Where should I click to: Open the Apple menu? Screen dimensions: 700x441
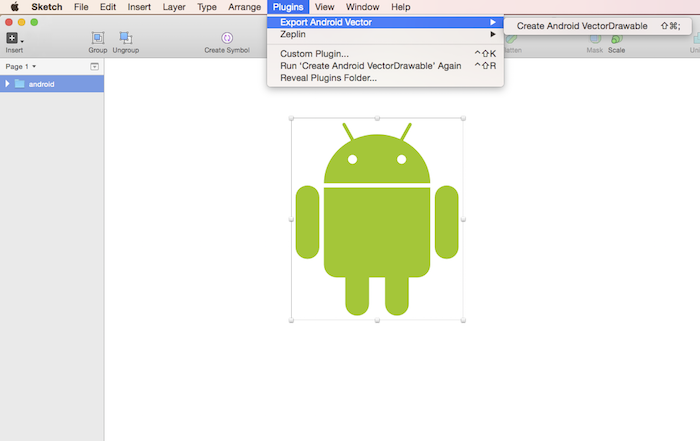(x=15, y=7)
